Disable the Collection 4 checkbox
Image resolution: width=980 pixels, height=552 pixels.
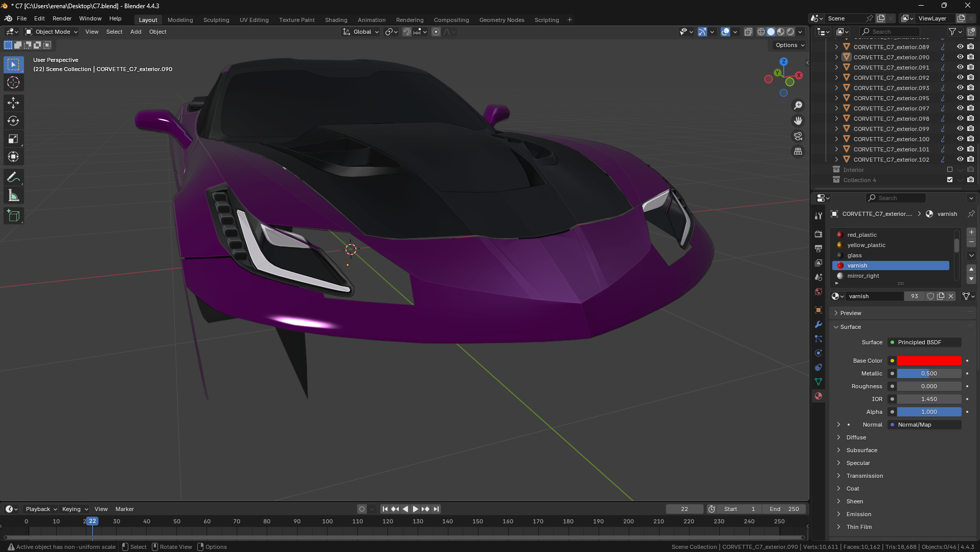pos(950,180)
